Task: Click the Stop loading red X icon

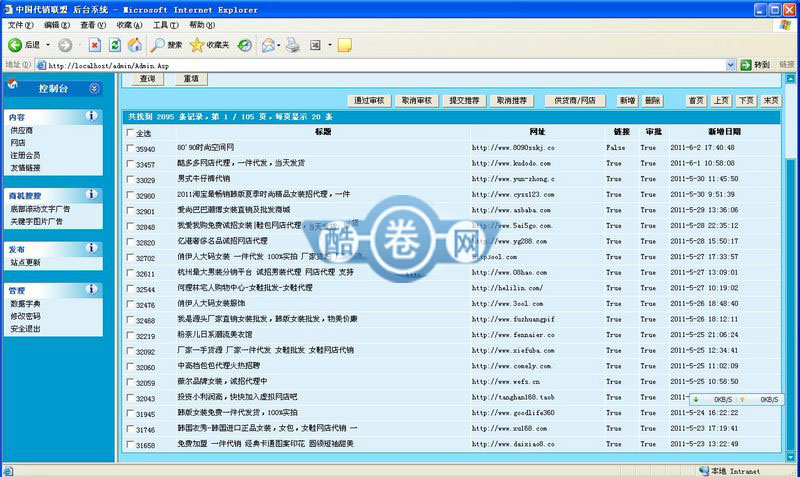Action: [x=94, y=45]
